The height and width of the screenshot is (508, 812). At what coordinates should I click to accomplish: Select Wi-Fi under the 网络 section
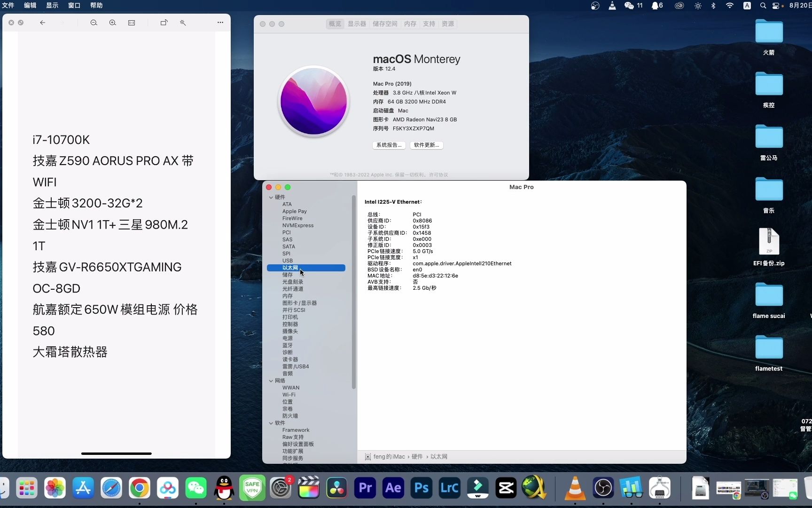click(289, 395)
